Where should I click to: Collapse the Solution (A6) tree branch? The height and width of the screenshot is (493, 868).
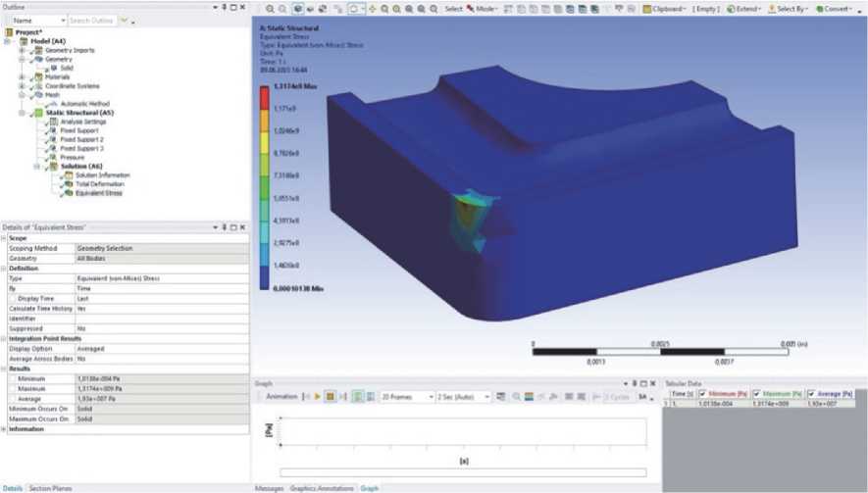point(37,166)
